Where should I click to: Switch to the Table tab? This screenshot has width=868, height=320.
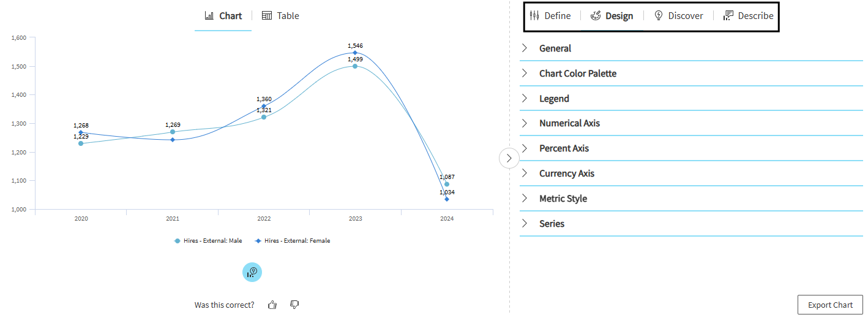coord(280,16)
